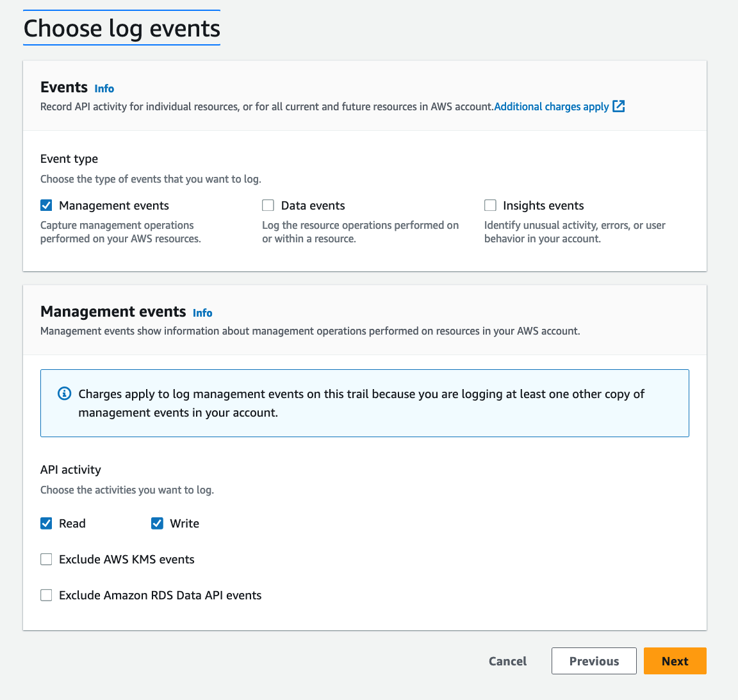
Task: Click the external link icon beside Additional charges apply
Action: point(618,106)
